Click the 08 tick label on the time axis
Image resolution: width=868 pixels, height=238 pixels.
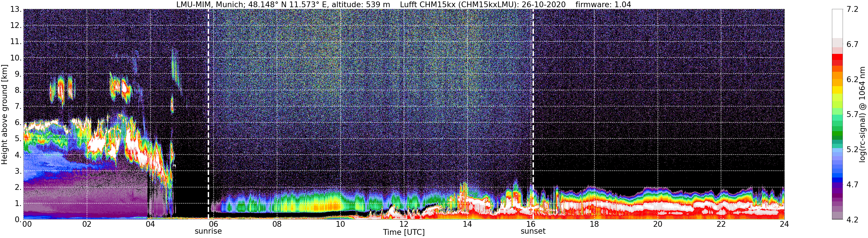[x=277, y=224]
